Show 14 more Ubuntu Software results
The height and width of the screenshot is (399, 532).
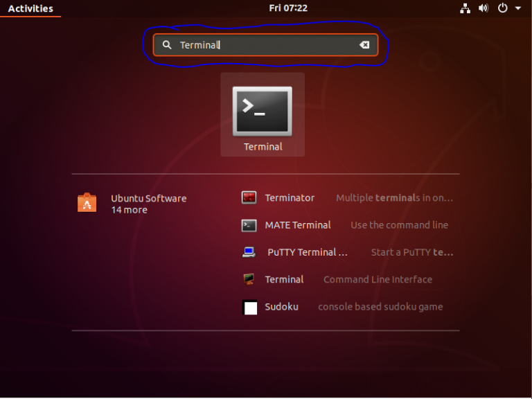click(x=129, y=210)
